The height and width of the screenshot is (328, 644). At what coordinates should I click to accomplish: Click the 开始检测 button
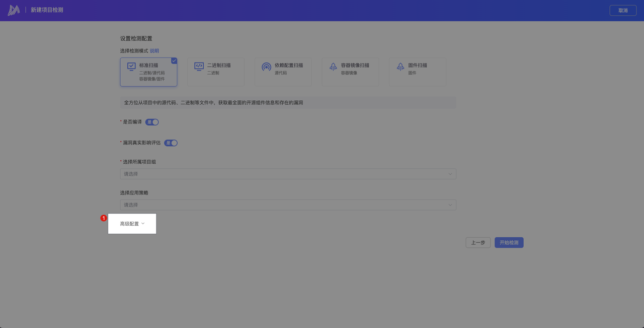click(509, 243)
